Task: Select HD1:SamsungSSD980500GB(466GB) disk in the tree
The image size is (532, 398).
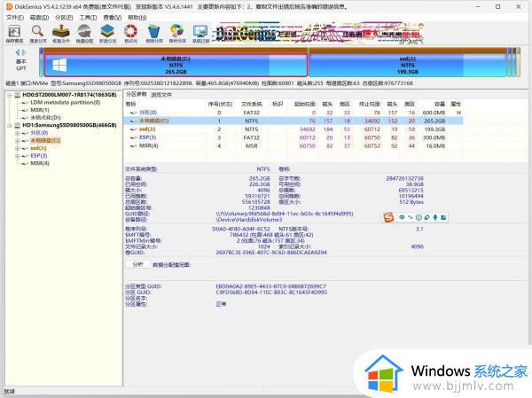Action: (69, 125)
